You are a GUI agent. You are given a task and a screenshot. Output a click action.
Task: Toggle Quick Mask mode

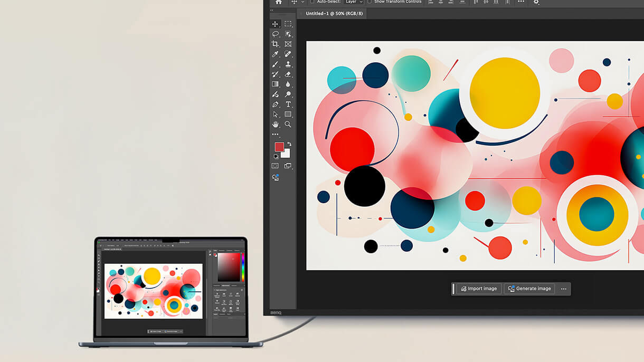pos(275,166)
